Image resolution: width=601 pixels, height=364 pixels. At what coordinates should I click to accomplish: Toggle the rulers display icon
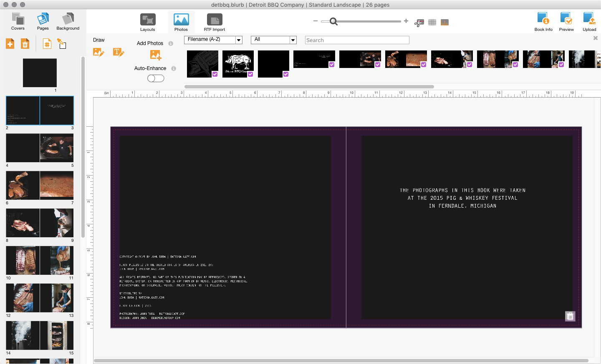(x=444, y=23)
